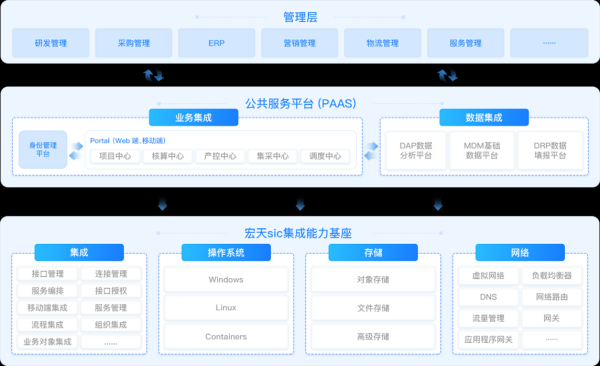Screen dimensions: 600x366
Task: Click the 接口管理 item under 集成
Action: click(x=47, y=274)
